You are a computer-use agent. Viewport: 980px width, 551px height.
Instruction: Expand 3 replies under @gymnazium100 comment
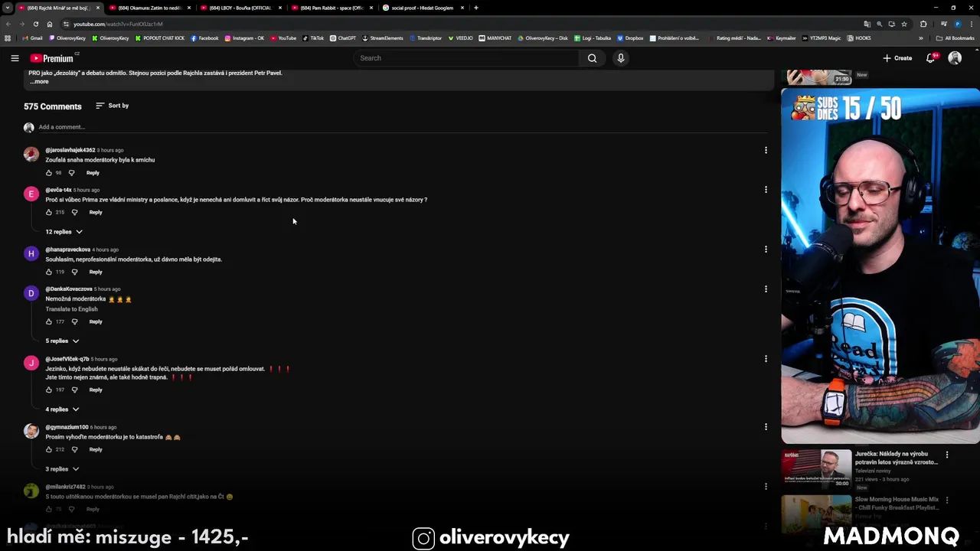[x=62, y=469]
